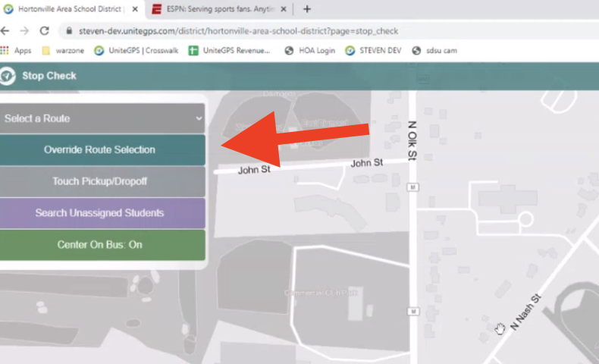Click the Stop Check compass logo
The image size is (599, 364).
(8, 76)
